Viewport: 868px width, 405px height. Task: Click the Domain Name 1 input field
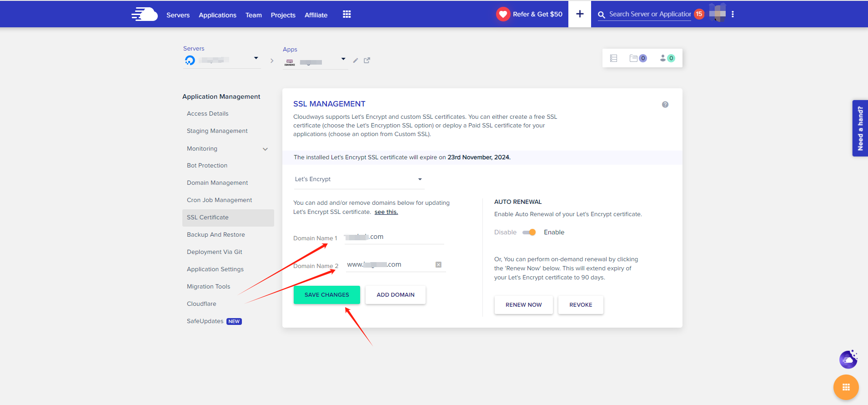pyautogui.click(x=394, y=237)
